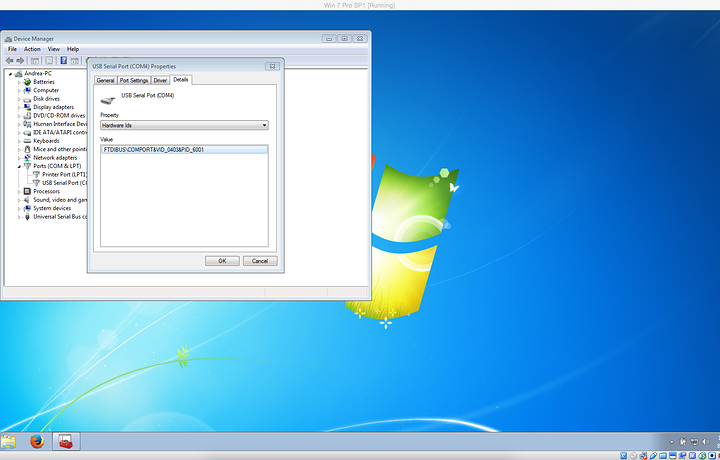Image resolution: width=720 pixels, height=460 pixels.
Task: Collapse the Ports (COM & LPT) node
Action: point(19,167)
